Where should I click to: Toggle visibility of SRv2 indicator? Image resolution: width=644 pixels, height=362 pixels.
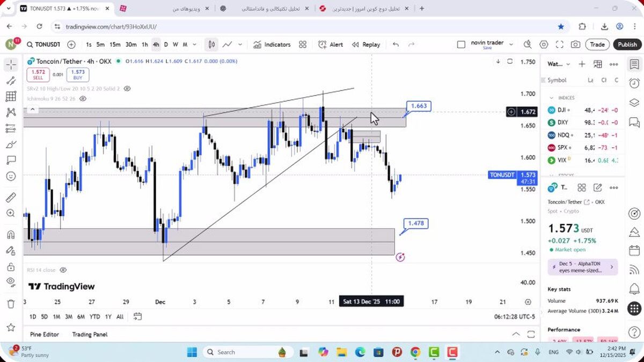[127, 88]
